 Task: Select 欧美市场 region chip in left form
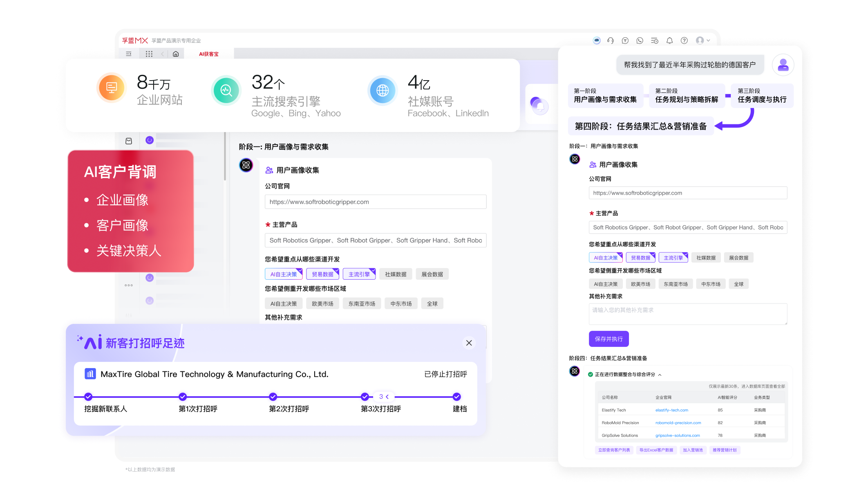coord(322,303)
